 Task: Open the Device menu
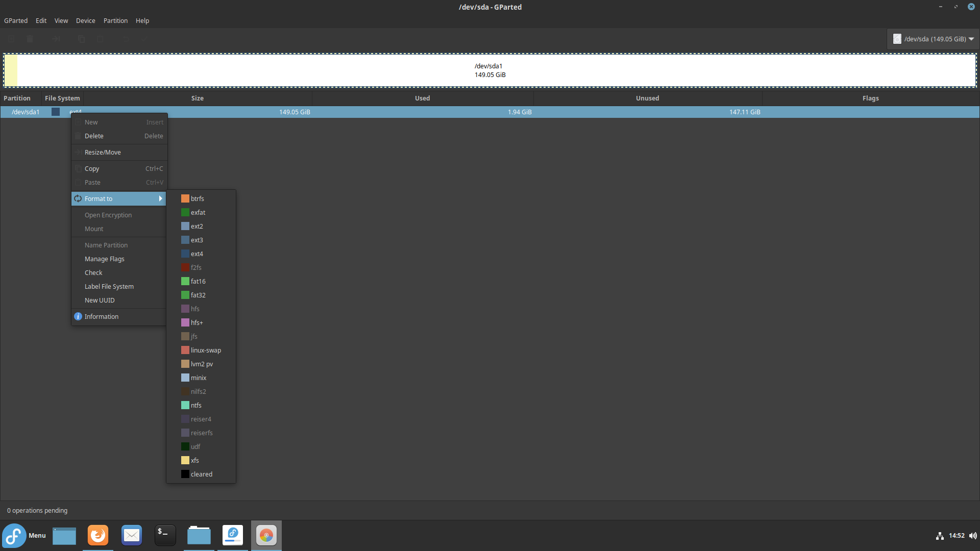[86, 21]
